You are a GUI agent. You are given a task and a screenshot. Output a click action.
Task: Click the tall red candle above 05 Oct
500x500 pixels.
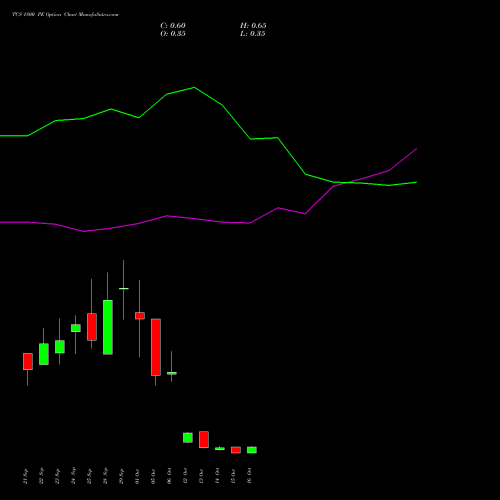156,347
